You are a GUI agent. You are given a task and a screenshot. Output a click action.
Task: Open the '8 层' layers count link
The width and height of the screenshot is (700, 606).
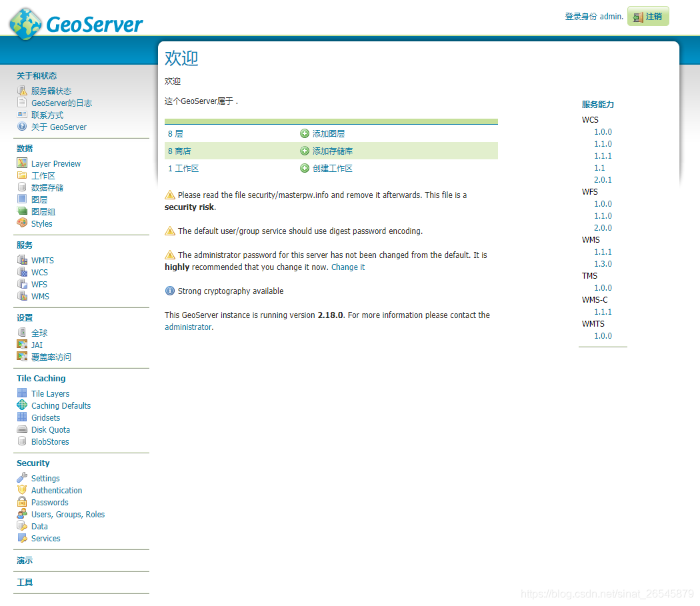click(x=175, y=133)
